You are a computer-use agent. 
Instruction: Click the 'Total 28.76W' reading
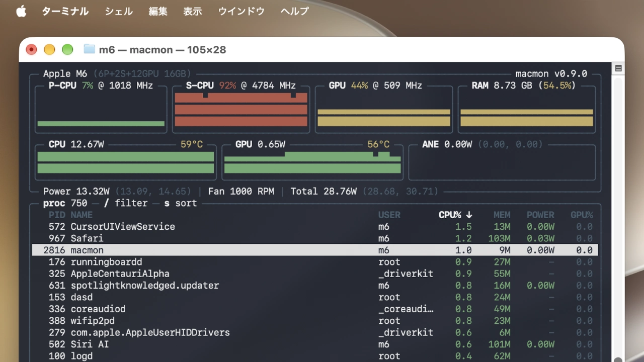[x=324, y=192]
